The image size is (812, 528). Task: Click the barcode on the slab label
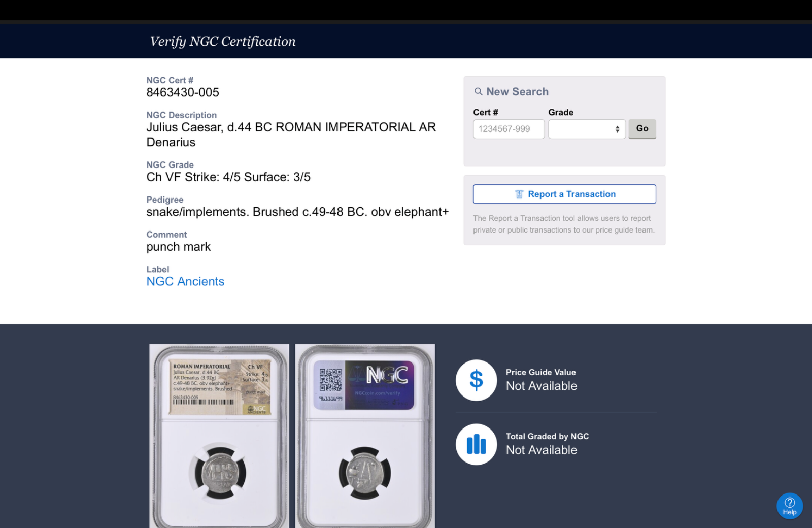click(x=204, y=402)
